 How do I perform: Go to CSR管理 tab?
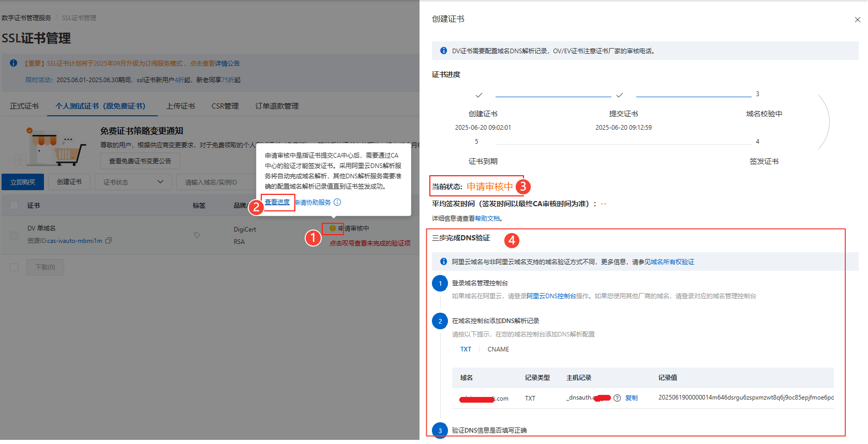coord(225,106)
